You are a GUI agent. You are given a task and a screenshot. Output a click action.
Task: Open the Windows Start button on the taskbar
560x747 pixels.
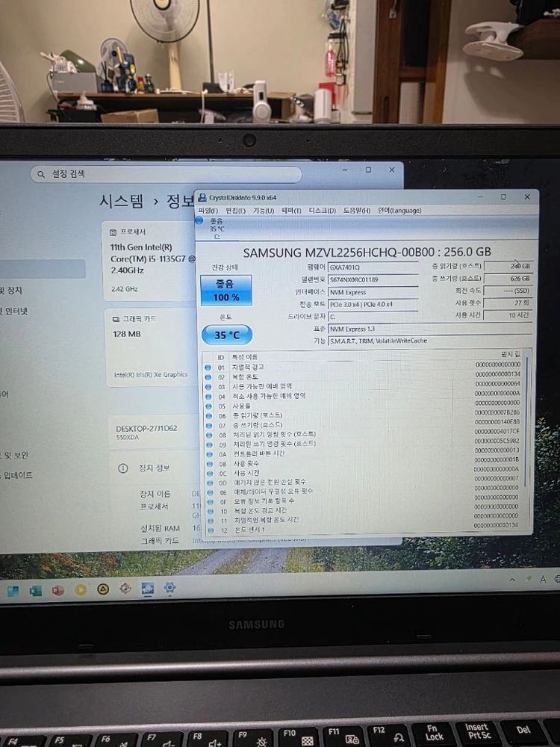[x=13, y=591]
